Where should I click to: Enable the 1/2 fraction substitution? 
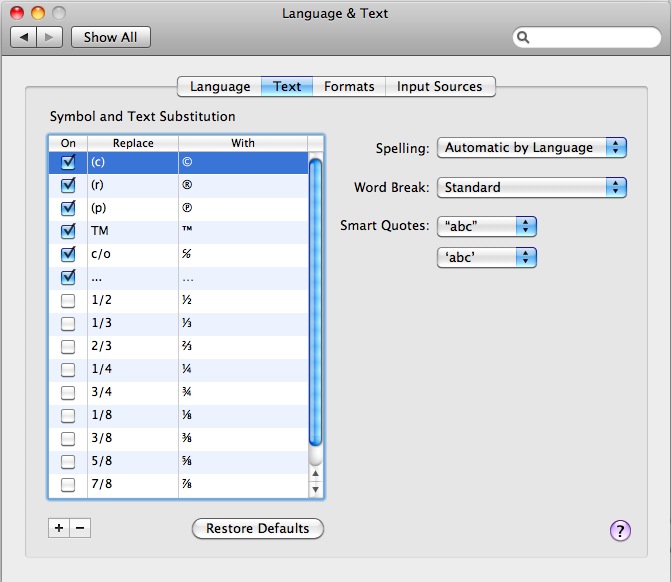point(68,301)
